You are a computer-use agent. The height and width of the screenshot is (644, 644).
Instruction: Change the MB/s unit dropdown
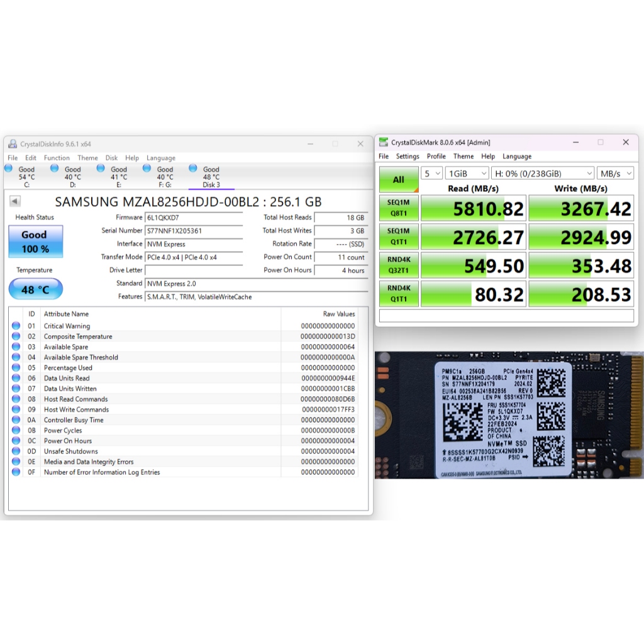pos(615,173)
